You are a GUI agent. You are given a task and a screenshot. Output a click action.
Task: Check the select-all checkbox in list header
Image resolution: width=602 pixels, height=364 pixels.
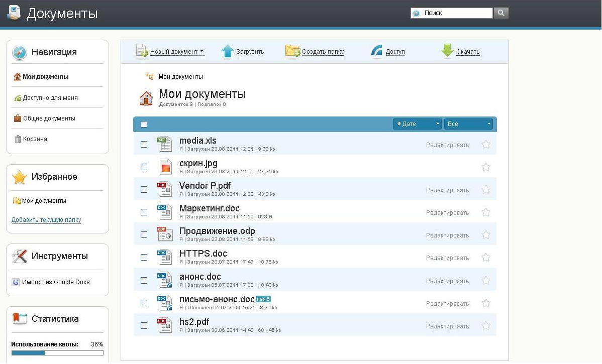(x=144, y=124)
